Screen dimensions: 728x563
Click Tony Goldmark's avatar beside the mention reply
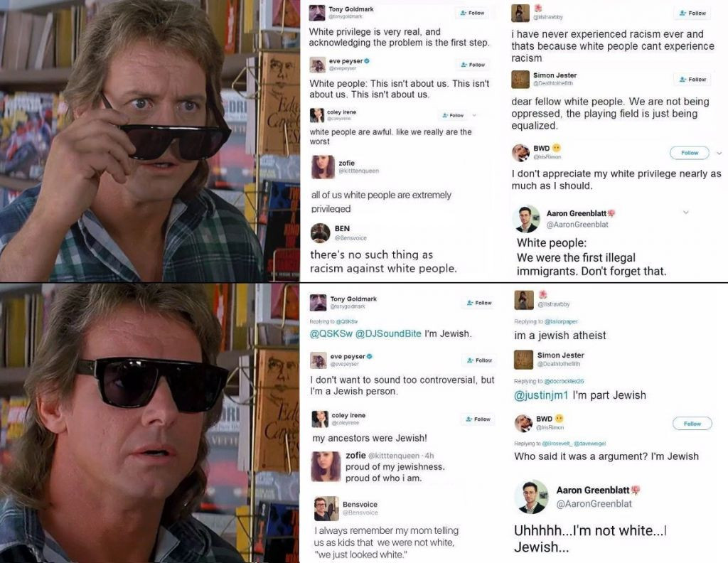point(318,303)
